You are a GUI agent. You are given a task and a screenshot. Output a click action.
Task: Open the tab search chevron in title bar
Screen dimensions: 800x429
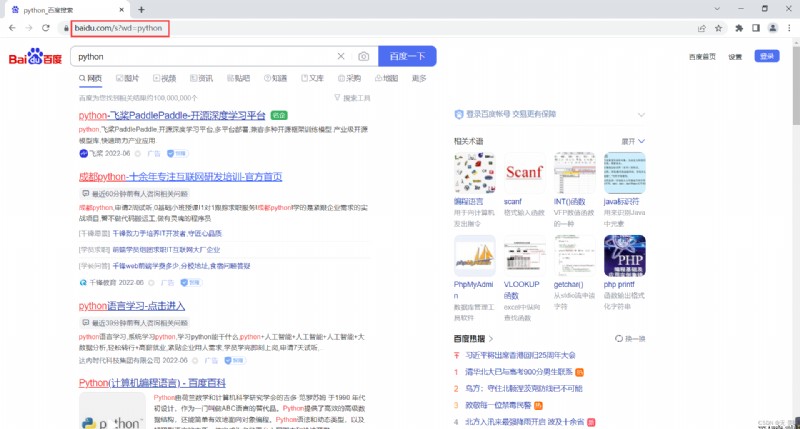pos(717,9)
